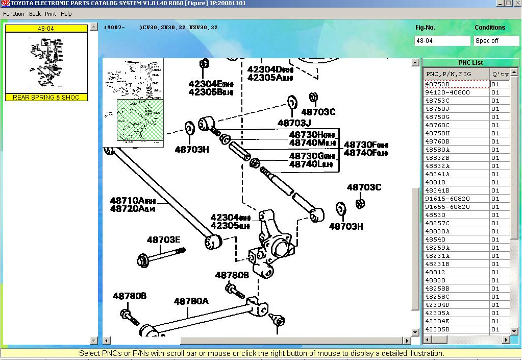This screenshot has width=523, height=360.
Task: Click the Conditions Spec off field
Action: pos(497,41)
